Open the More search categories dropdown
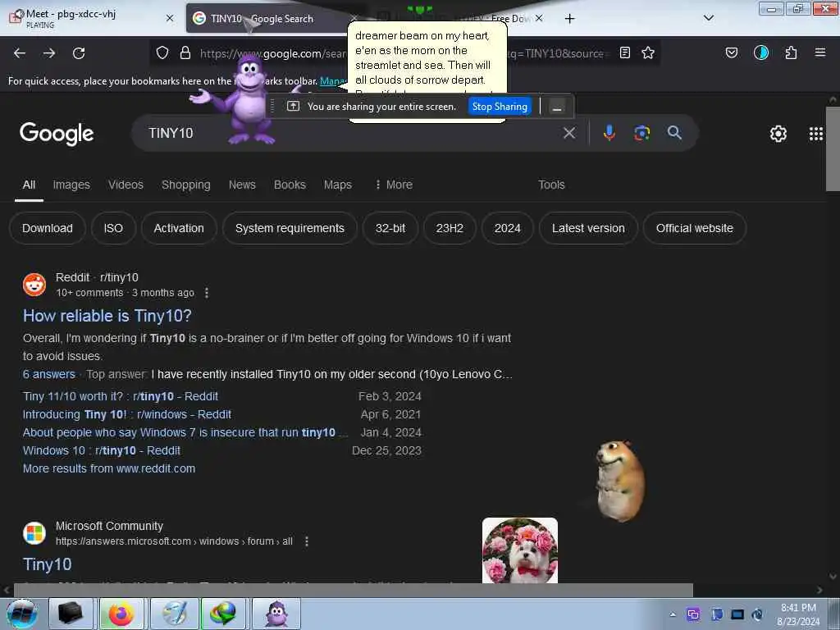The image size is (840, 630). 394,185
